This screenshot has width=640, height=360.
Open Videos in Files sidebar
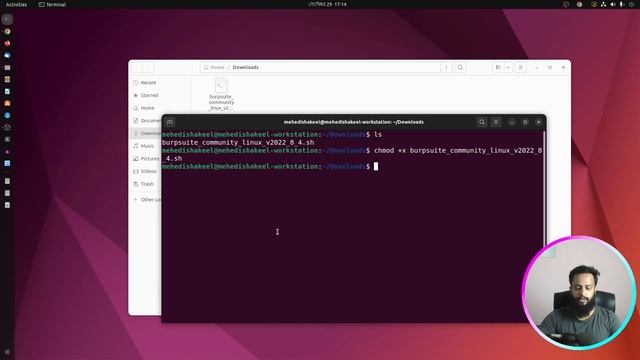(x=146, y=171)
